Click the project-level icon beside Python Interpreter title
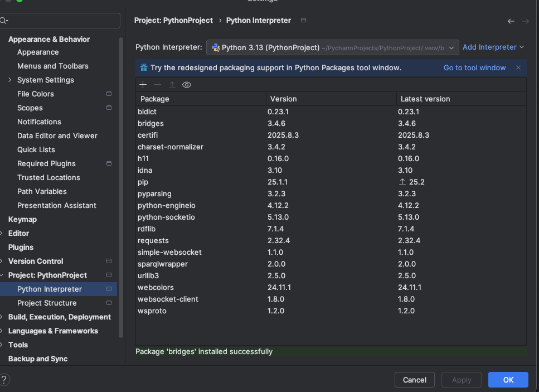Screen dimensions: 539x392 pos(303,20)
